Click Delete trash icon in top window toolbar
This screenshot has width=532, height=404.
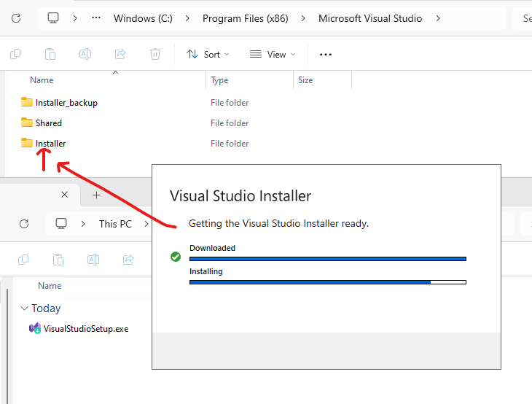tap(155, 54)
